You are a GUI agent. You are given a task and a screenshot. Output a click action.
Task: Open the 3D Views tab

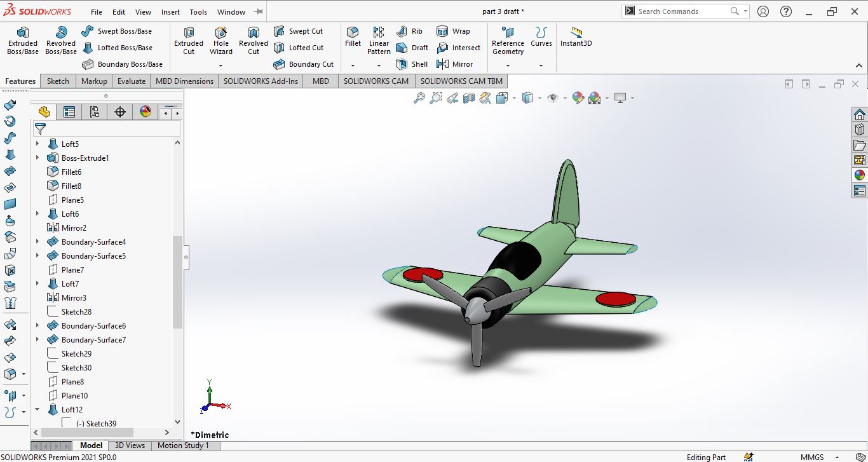tap(130, 445)
